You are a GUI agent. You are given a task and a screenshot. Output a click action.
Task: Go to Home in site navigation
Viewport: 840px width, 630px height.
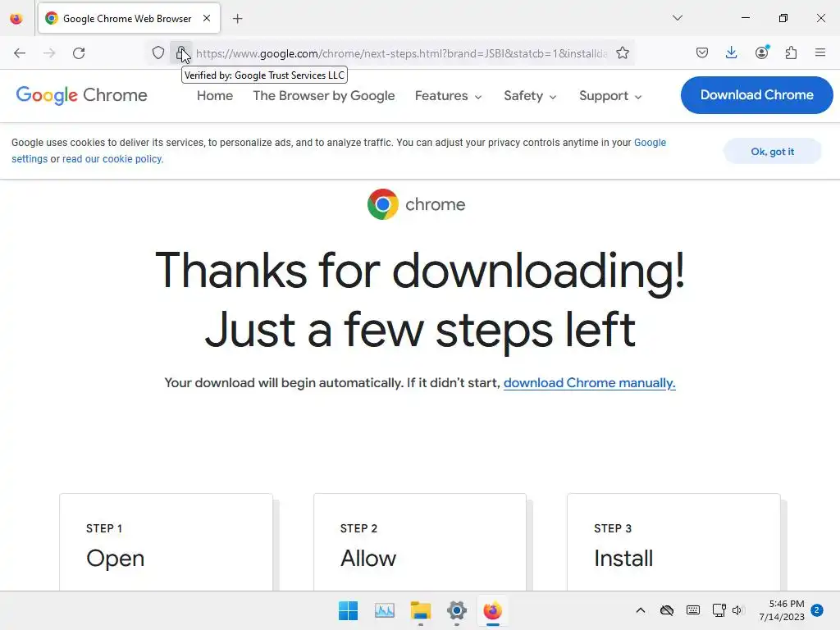215,96
